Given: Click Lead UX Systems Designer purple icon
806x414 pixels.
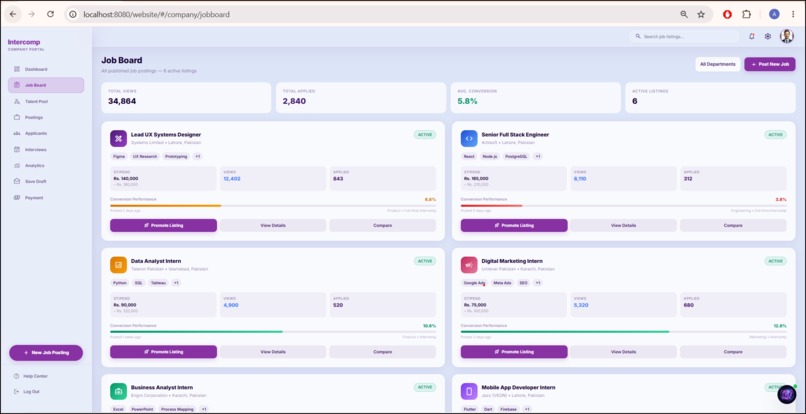Looking at the screenshot, I should pyautogui.click(x=118, y=138).
